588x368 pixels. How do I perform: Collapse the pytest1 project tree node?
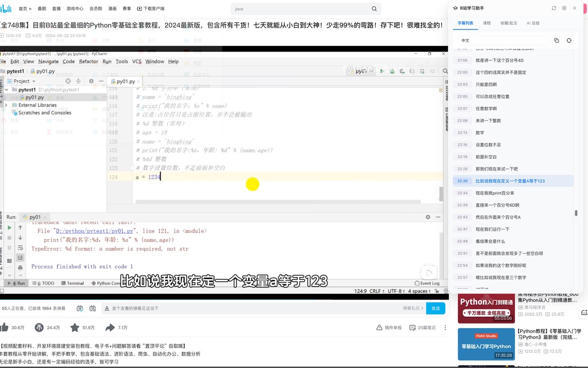point(7,90)
